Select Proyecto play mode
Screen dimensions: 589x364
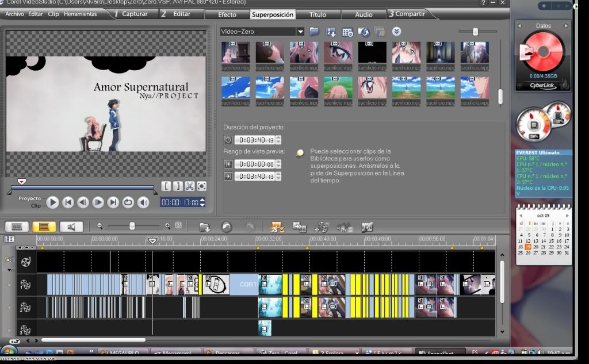point(29,198)
